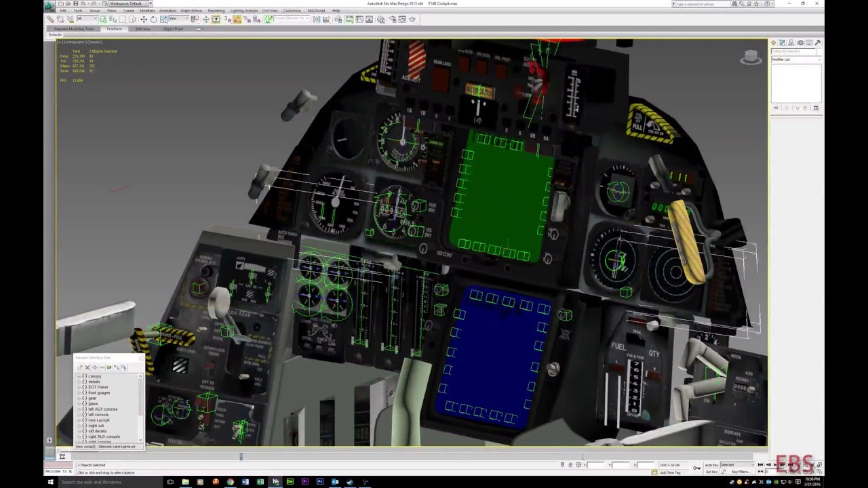This screenshot has width=868, height=488.
Task: Toggle the Spinner Snap button
Action: [x=256, y=19]
